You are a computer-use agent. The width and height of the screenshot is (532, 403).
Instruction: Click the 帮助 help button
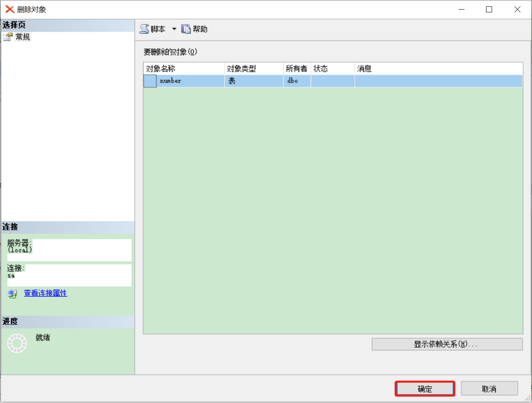point(195,29)
